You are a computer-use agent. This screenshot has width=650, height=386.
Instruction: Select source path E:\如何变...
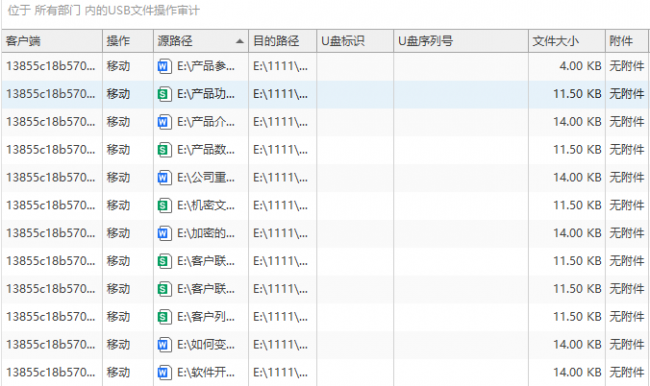(206, 345)
